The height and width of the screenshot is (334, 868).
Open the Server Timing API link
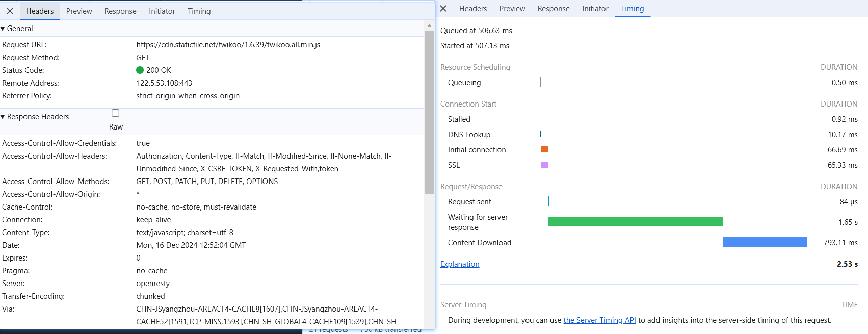tap(599, 320)
